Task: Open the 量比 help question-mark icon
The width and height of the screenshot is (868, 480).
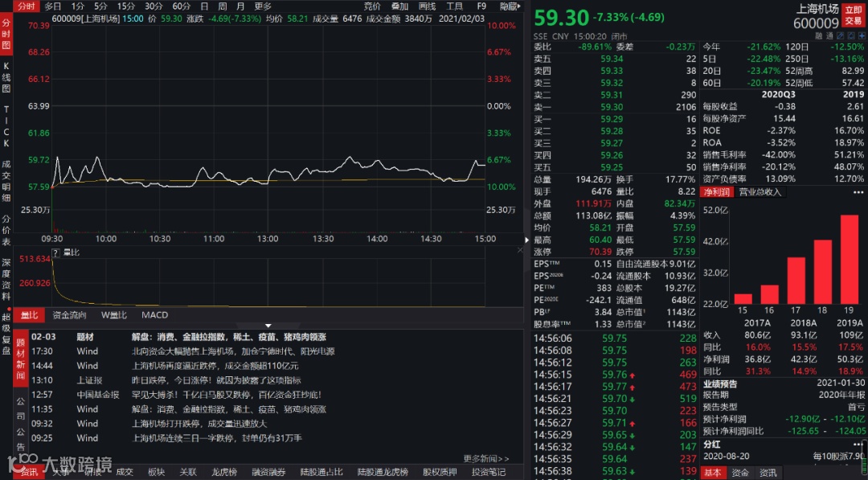Action: point(55,252)
